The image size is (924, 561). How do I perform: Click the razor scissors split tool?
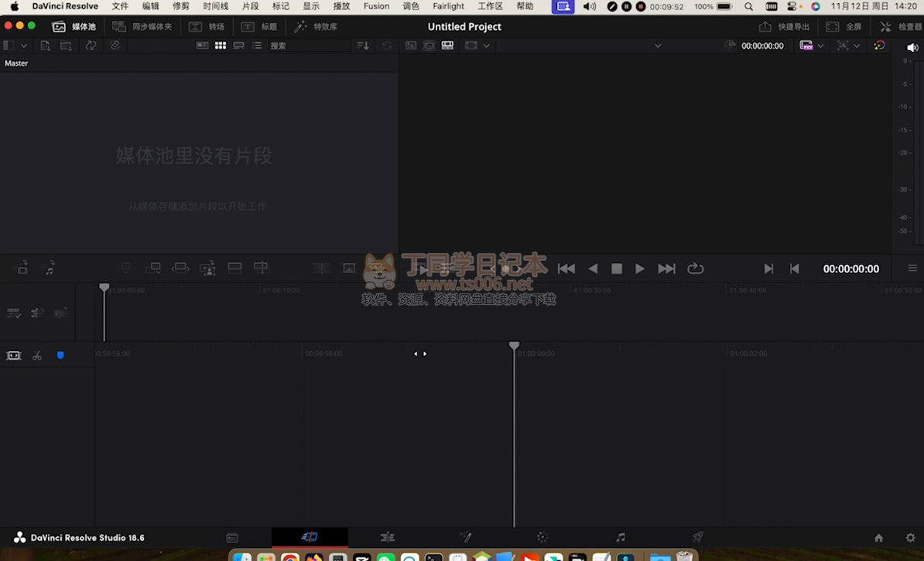click(37, 356)
